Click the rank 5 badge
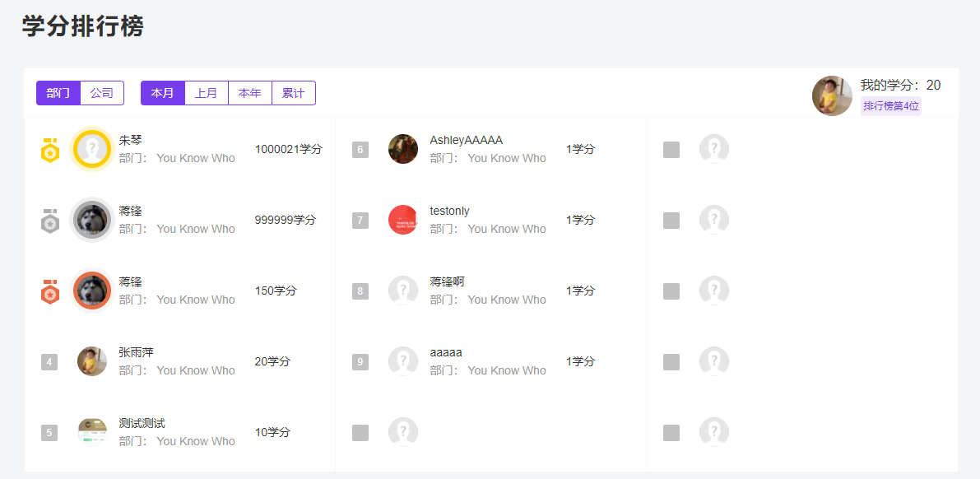 pos(49,433)
